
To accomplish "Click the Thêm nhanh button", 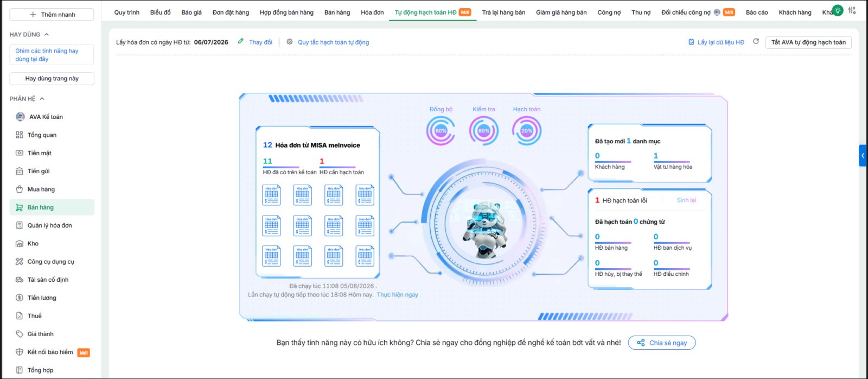I will pyautogui.click(x=52, y=15).
